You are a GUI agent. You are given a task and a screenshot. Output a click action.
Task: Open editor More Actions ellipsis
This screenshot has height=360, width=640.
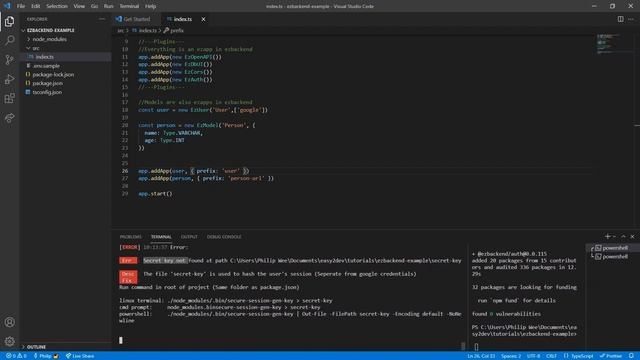[x=631, y=19]
